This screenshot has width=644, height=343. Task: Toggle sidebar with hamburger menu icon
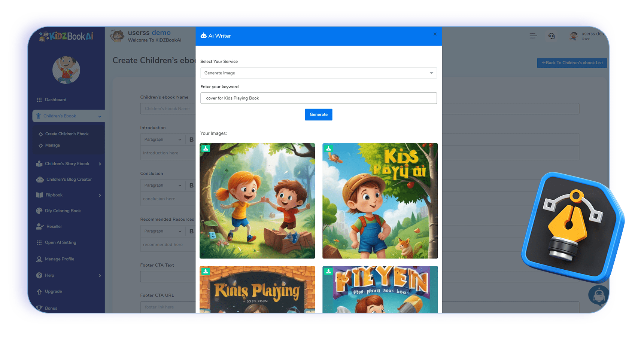[x=533, y=36]
